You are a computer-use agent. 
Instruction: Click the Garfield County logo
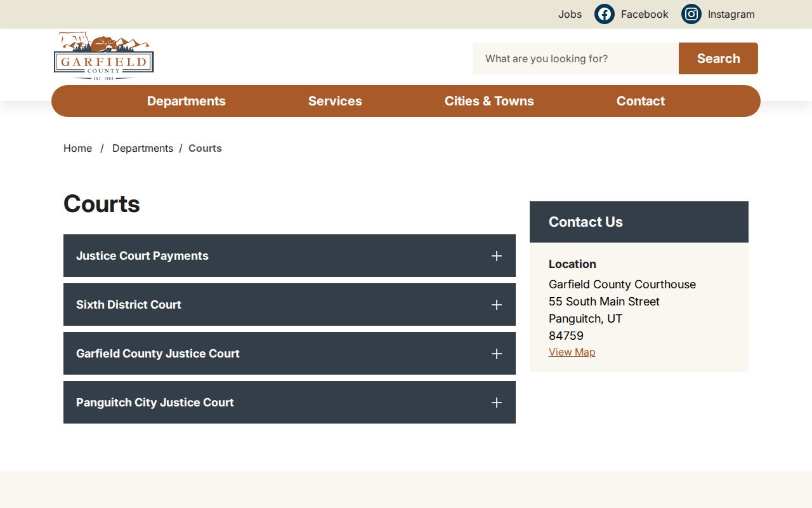pos(104,56)
